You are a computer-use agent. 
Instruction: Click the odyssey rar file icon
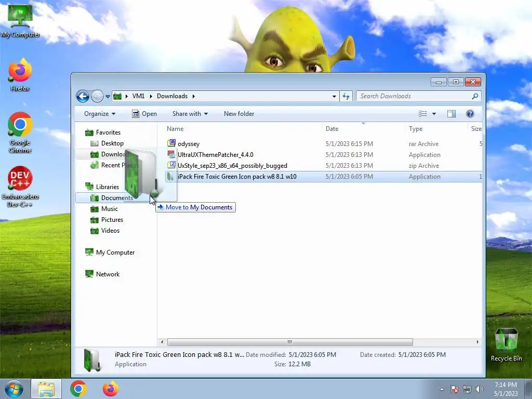[171, 143]
